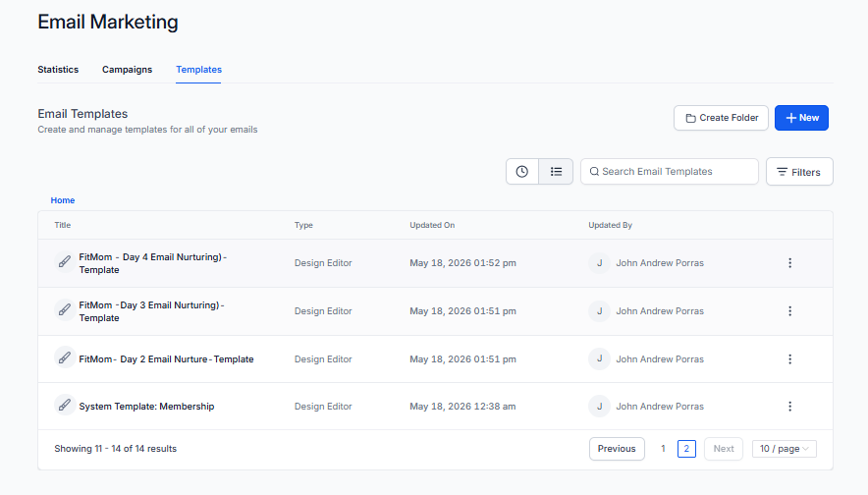Click pencil icon for FitMom Day 4 template
The width and height of the screenshot is (868, 495).
click(x=65, y=261)
